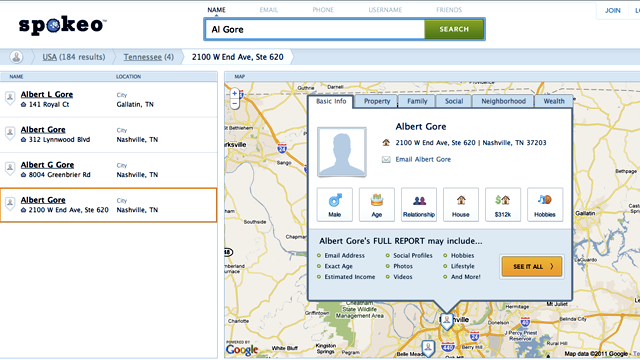Screen dimensions: 640x360
Task: Click the Nashville map pin marker
Action: 447,321
